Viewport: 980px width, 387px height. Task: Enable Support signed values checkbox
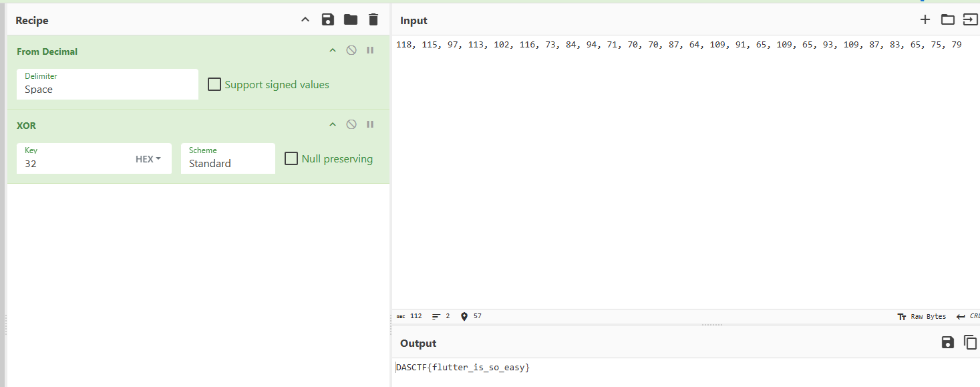tap(214, 84)
